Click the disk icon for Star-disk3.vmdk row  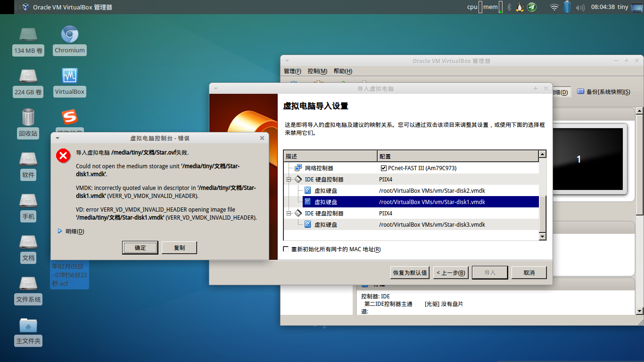tap(307, 224)
